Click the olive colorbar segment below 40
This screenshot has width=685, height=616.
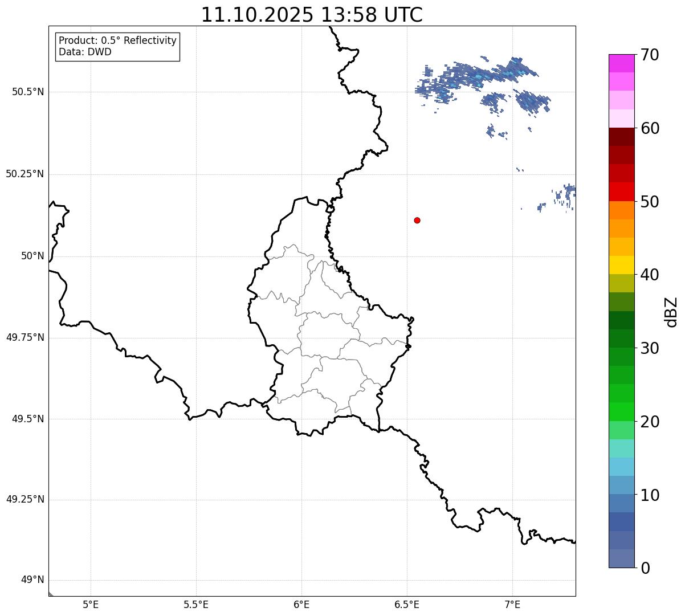622,283
